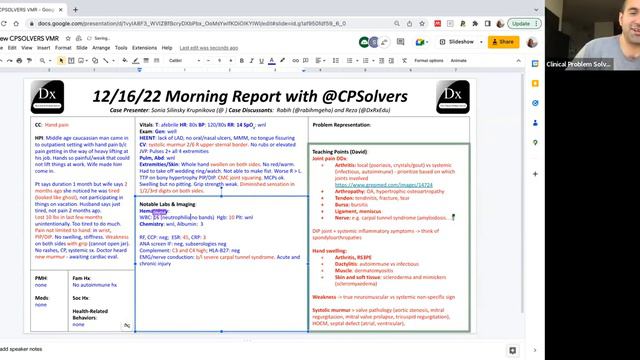The image size is (640, 360).
Task: Start the Slideshow
Action: pyautogui.click(x=457, y=42)
